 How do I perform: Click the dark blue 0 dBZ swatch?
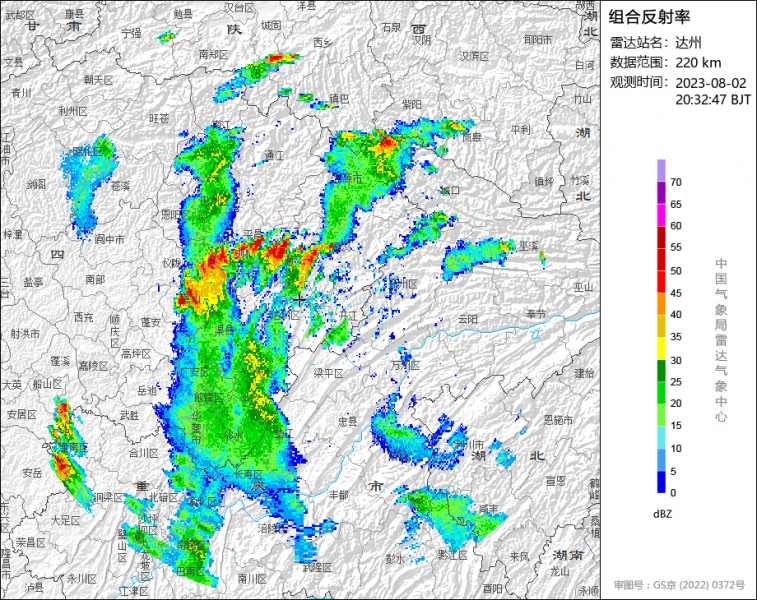tap(662, 481)
